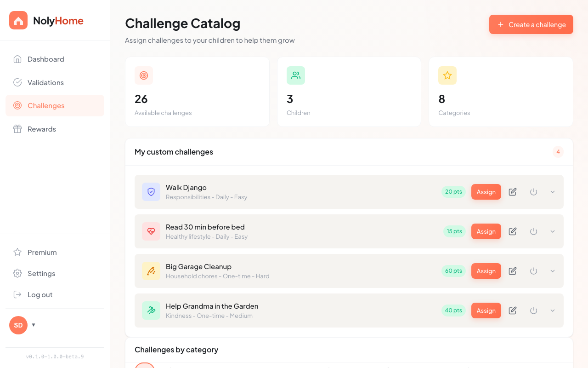Expand the Walk Django challenge details
The height and width of the screenshot is (368, 588).
pyautogui.click(x=553, y=192)
